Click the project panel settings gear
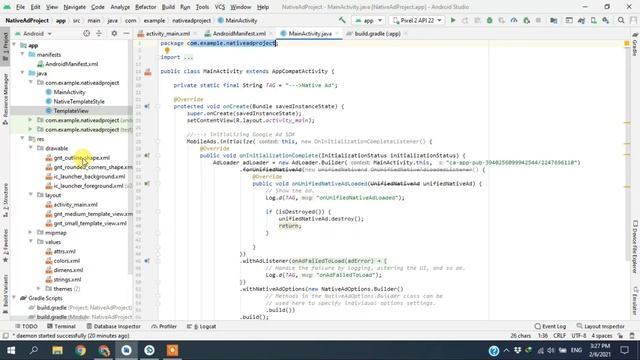This screenshot has width=640, height=360. tap(114, 33)
